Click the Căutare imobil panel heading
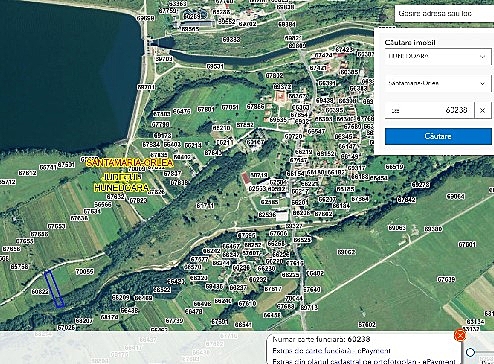This screenshot has height=364, width=494. [x=410, y=43]
